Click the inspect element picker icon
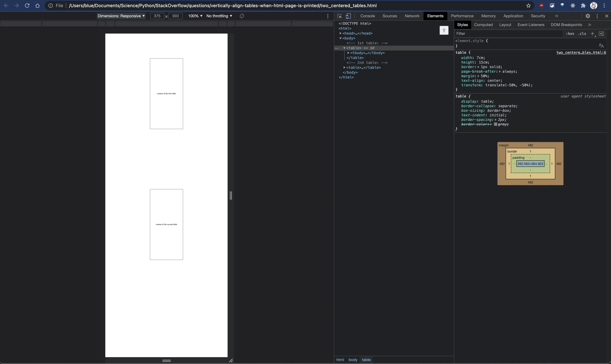The height and width of the screenshot is (364, 611). click(x=340, y=16)
